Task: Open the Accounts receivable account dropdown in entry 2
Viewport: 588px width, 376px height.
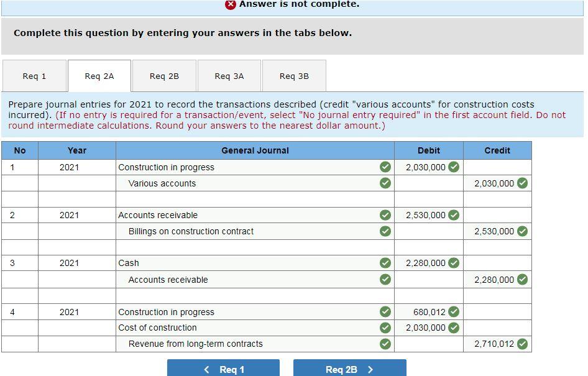Action: pos(249,215)
